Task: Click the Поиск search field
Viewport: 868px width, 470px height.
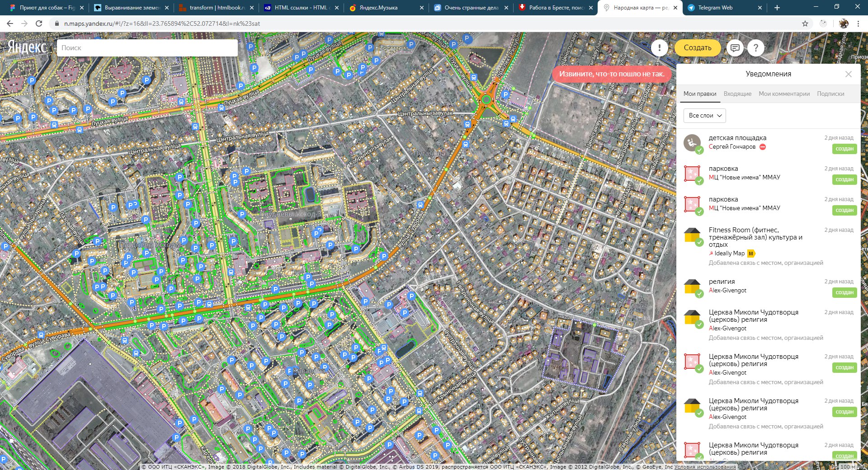Action: point(147,47)
